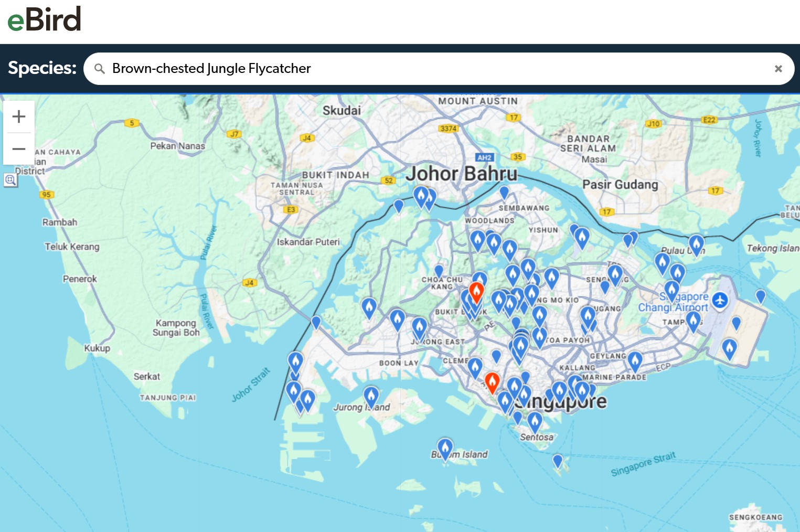Click the small blue marker south of Sentosa
The image size is (800, 532).
point(558,461)
